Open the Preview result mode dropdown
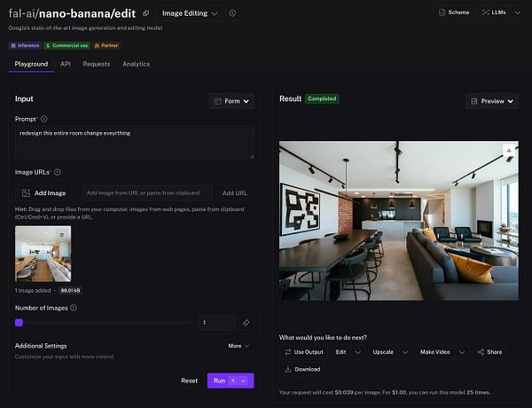This screenshot has width=532, height=408. pos(492,101)
